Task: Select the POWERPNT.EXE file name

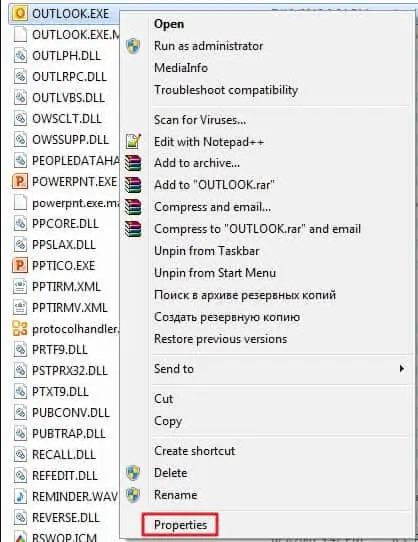Action: pyautogui.click(x=74, y=181)
